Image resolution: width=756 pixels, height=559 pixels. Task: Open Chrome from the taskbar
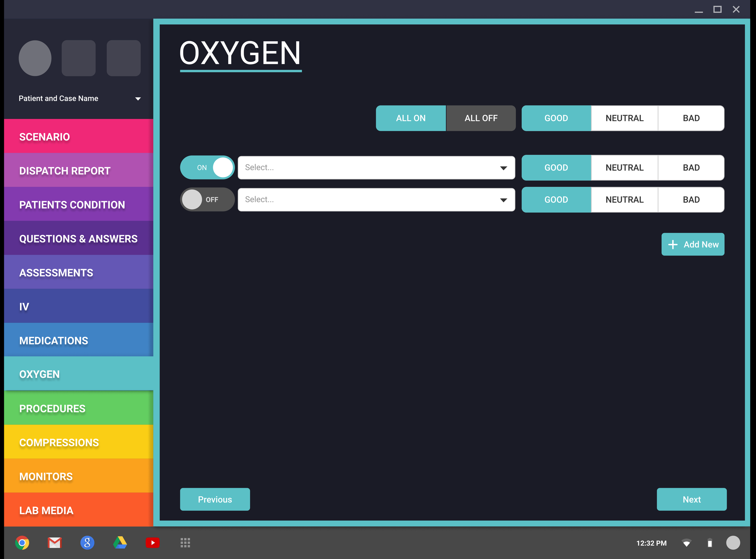[22, 543]
